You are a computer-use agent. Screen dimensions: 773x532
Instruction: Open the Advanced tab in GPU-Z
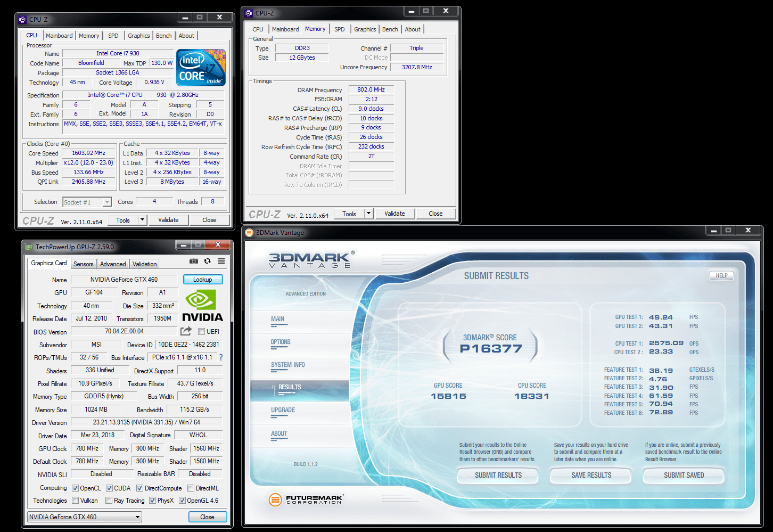click(113, 264)
